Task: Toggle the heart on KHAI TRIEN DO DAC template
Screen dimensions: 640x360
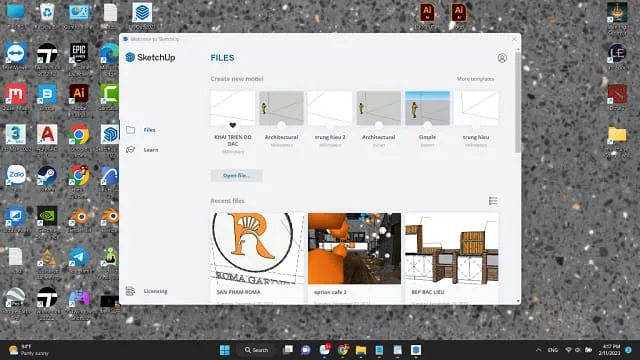Action: pyautogui.click(x=233, y=125)
